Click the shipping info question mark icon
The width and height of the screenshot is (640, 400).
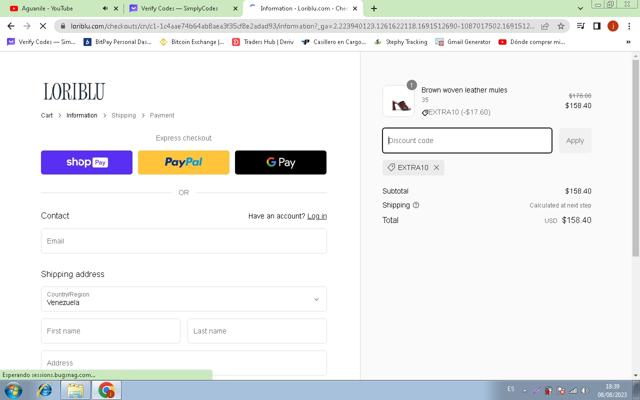pyautogui.click(x=416, y=205)
